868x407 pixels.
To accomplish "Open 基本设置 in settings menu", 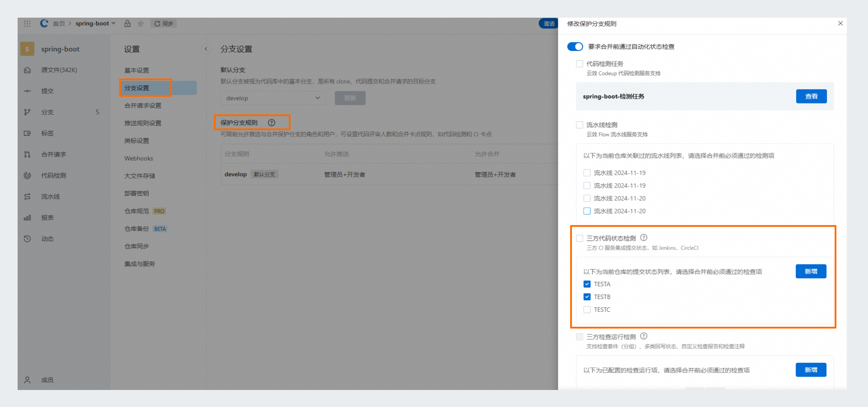I will (x=136, y=70).
